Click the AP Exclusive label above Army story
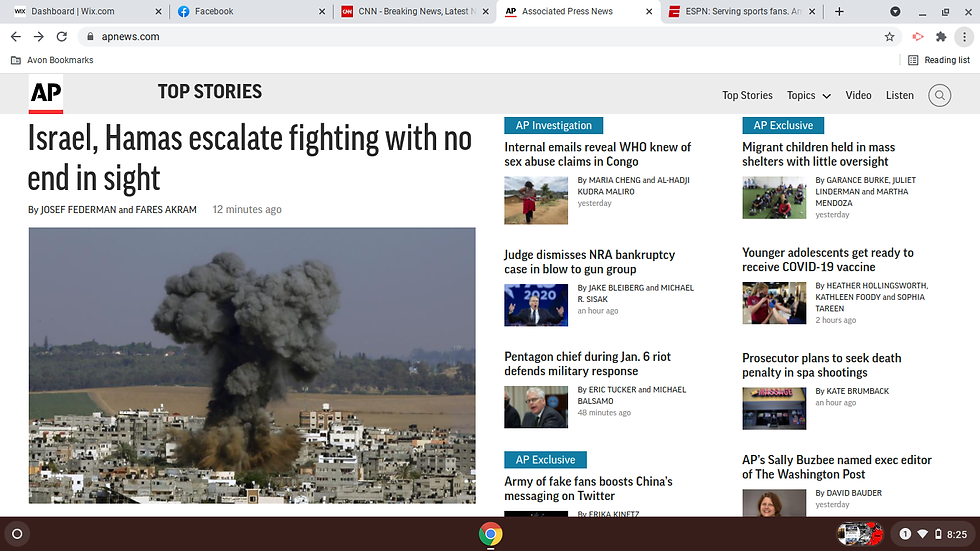This screenshot has height=551, width=980. [546, 460]
